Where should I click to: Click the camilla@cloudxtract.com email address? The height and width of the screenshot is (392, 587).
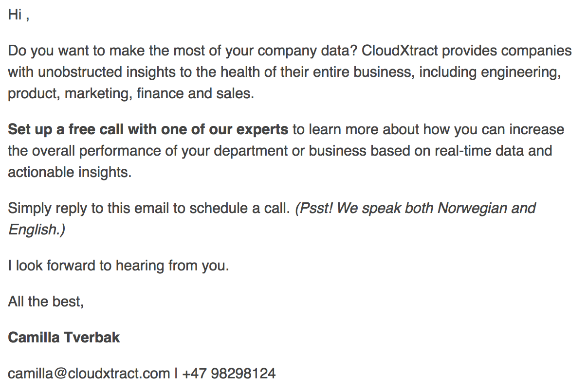pyautogui.click(x=89, y=374)
